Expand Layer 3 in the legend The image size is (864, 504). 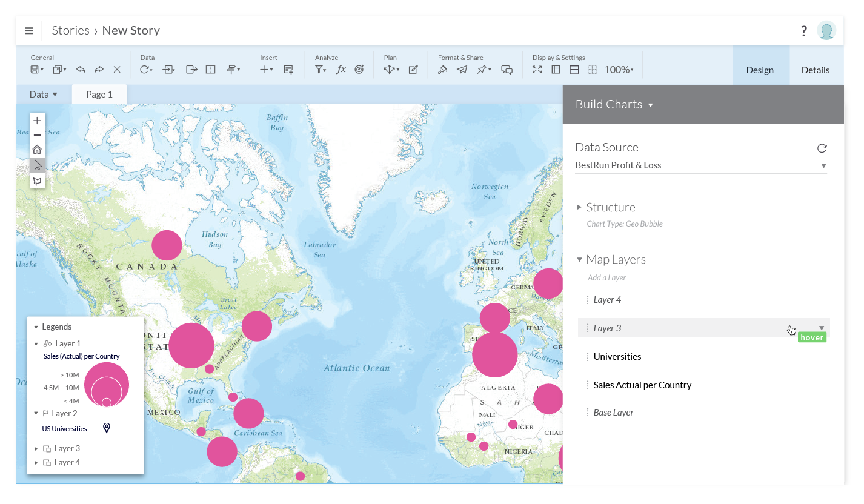coord(36,449)
